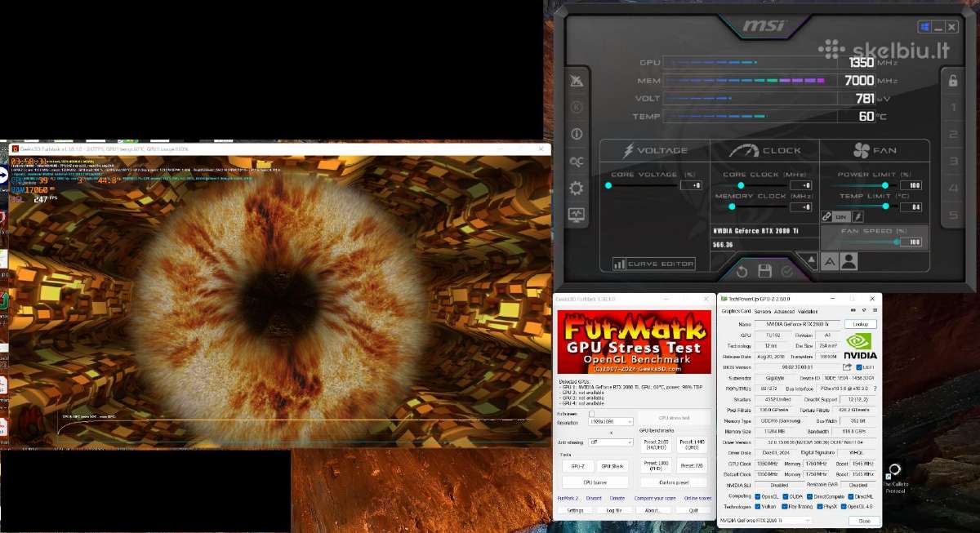Toggle GPU-Z UEFI checkbox
This screenshot has height=533, width=980.
[859, 367]
